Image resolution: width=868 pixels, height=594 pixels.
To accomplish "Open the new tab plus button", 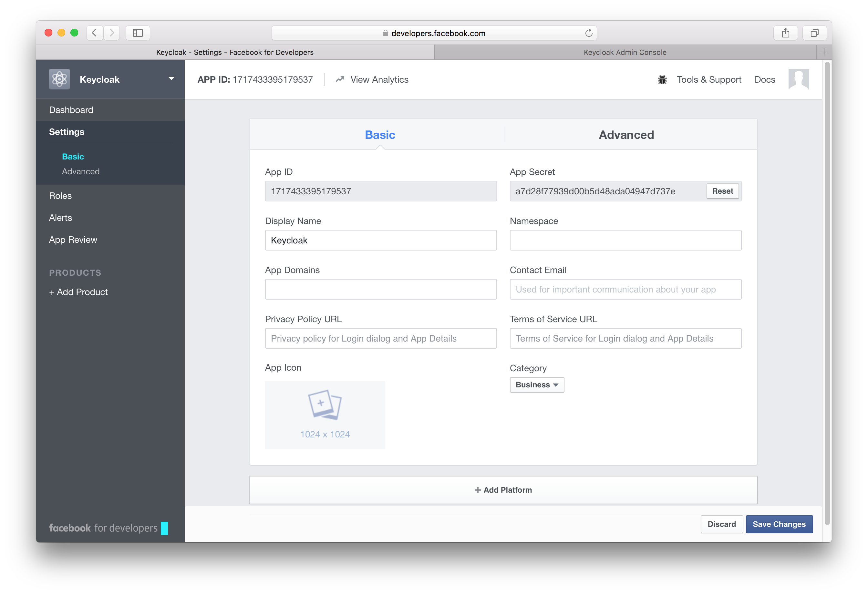I will click(x=824, y=52).
